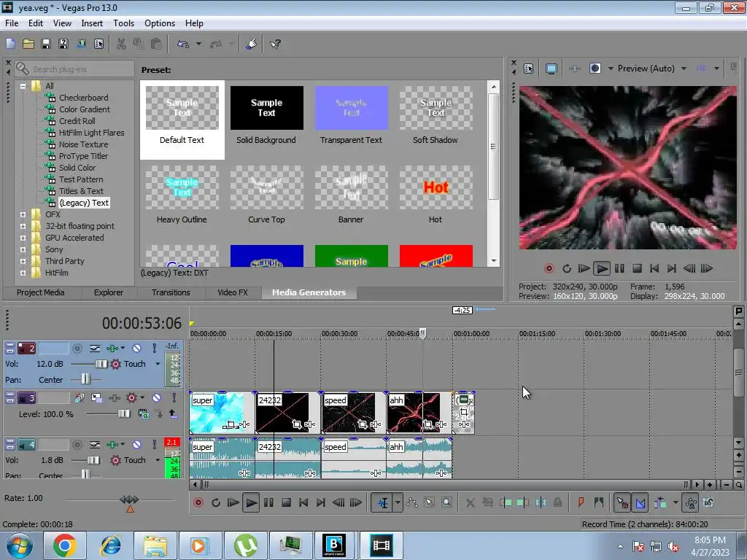Save the project with the floppy icon
747x560 pixels.
point(46,44)
